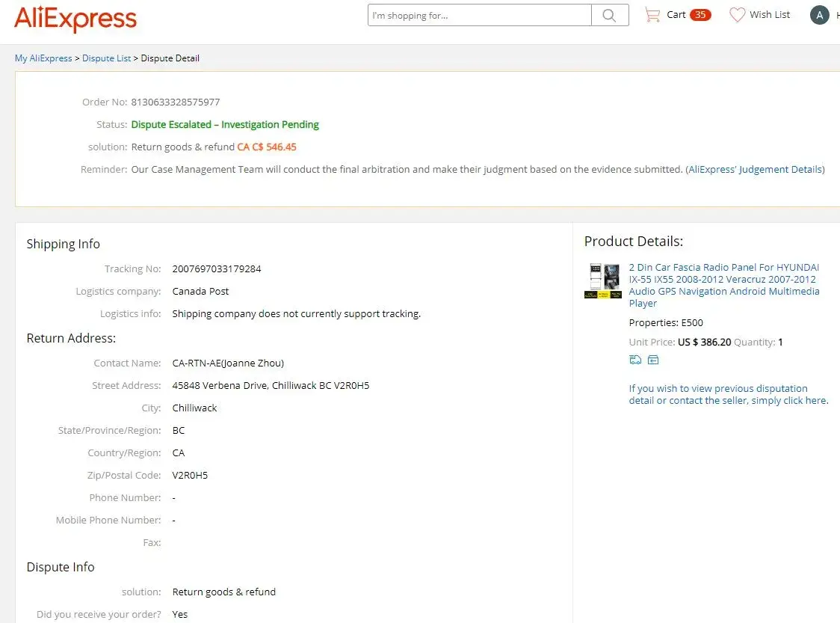The image size is (840, 623).
Task: Navigate to Dispute List breadcrumb
Action: [x=106, y=58]
